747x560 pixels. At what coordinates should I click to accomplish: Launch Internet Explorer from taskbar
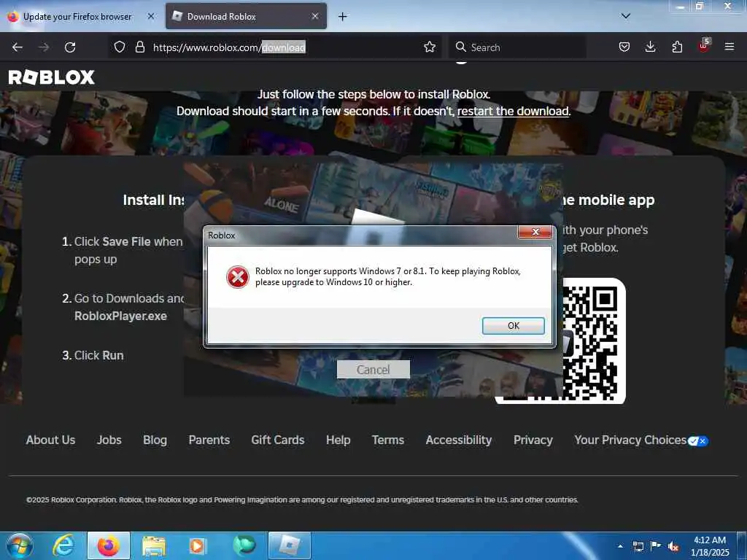63,545
